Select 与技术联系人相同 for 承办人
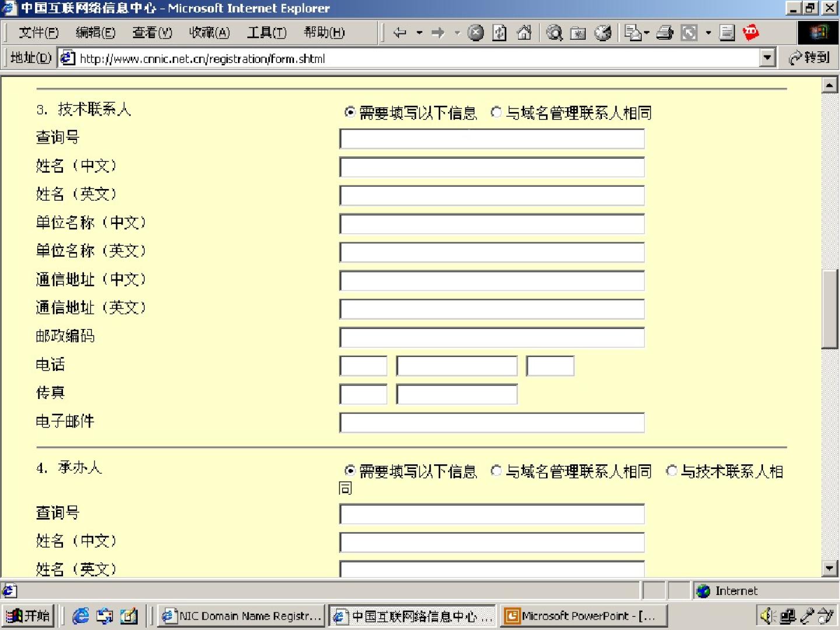The height and width of the screenshot is (630, 840). click(x=671, y=470)
